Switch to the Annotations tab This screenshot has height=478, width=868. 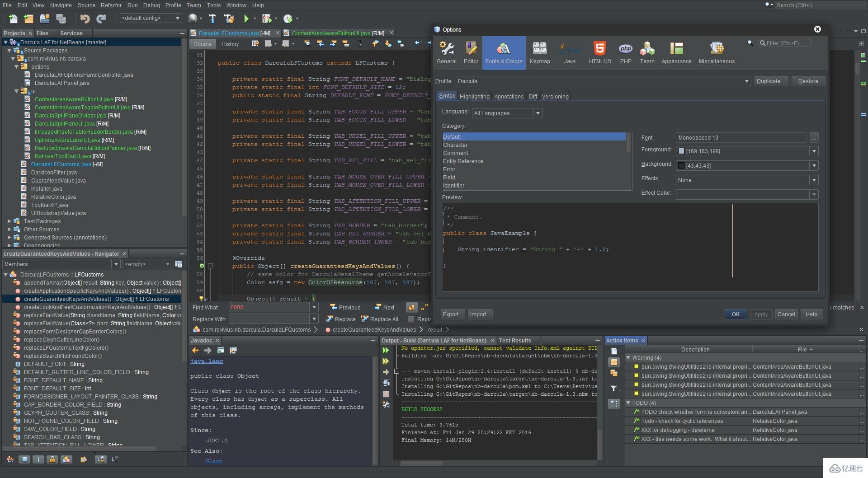[x=509, y=97]
